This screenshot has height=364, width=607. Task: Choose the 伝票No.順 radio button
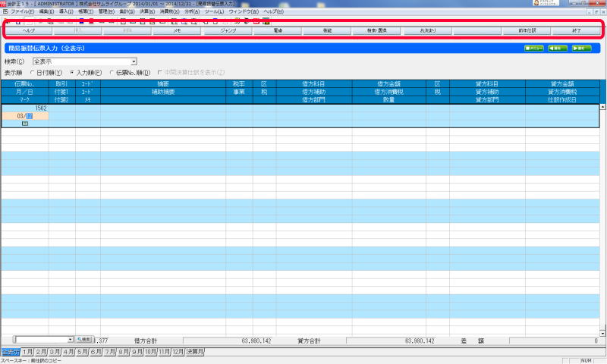[x=112, y=72]
